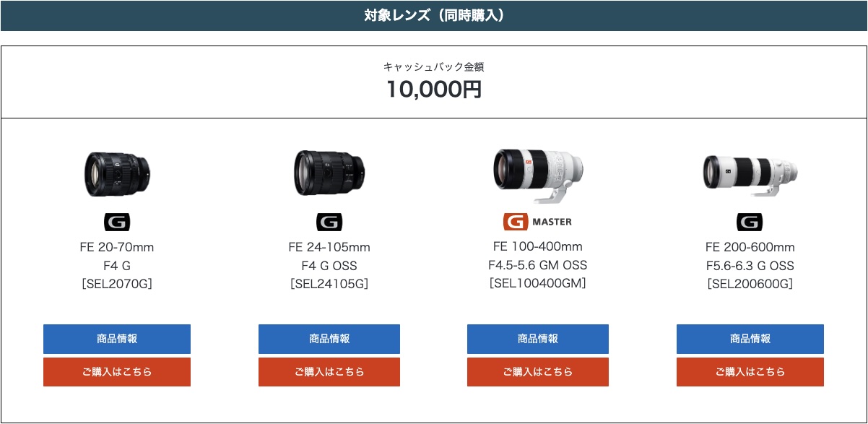Click the FE 100-400mm GM OSS lens image
This screenshot has width=868, height=424.
(x=538, y=176)
